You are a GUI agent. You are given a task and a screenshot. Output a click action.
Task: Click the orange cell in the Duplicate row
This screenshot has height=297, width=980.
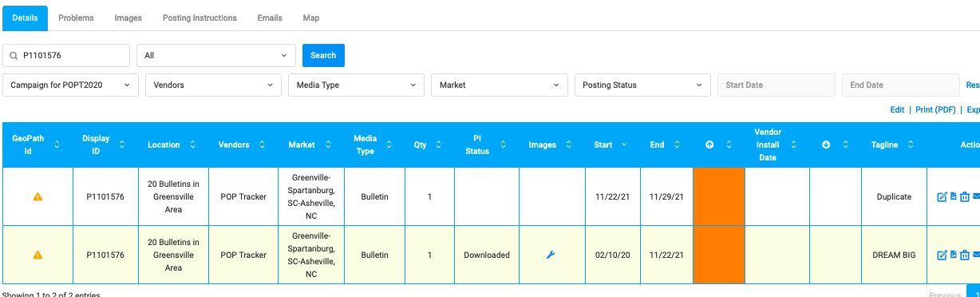[x=719, y=196]
